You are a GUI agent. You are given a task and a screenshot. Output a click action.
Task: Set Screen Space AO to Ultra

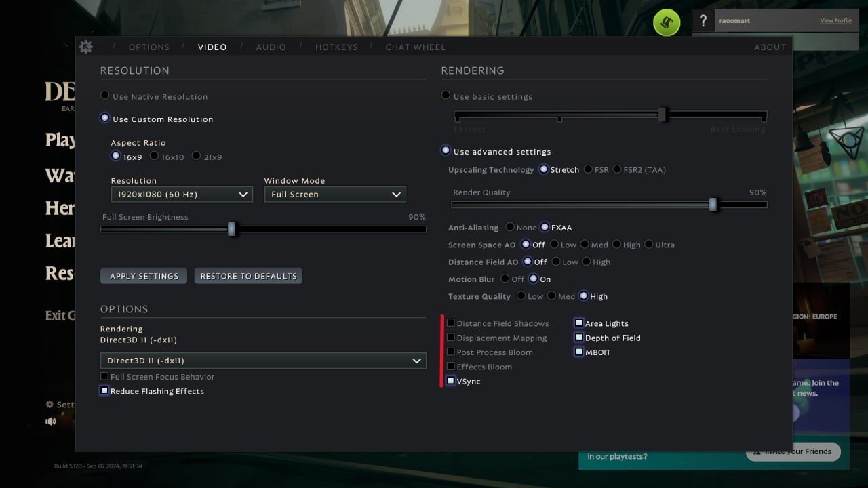click(648, 244)
